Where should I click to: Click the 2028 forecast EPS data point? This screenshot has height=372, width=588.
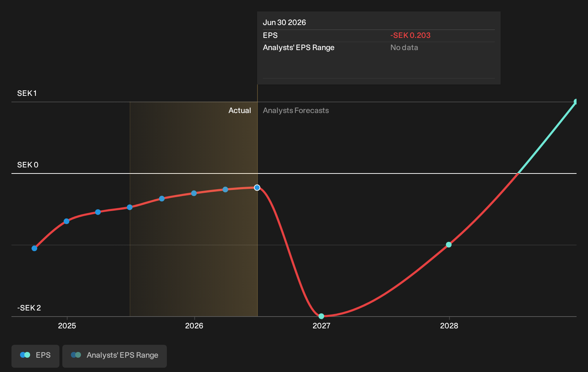click(x=449, y=245)
